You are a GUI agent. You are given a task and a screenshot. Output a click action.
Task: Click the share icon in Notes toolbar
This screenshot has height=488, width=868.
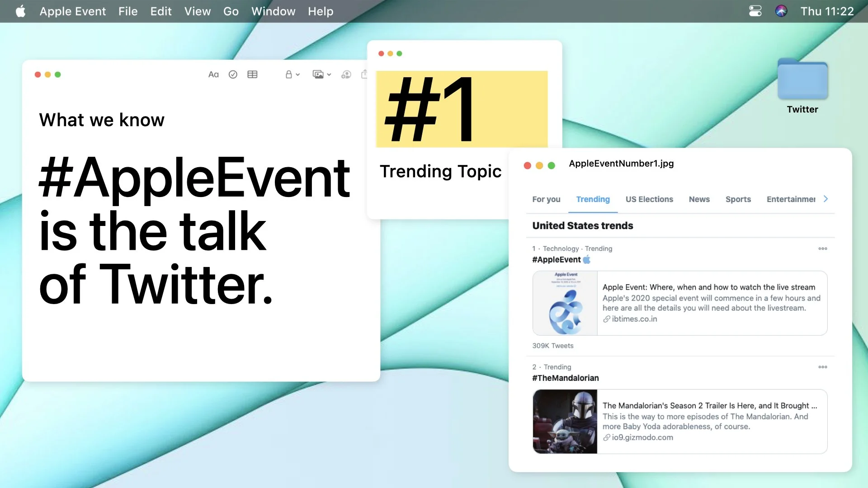[364, 74]
